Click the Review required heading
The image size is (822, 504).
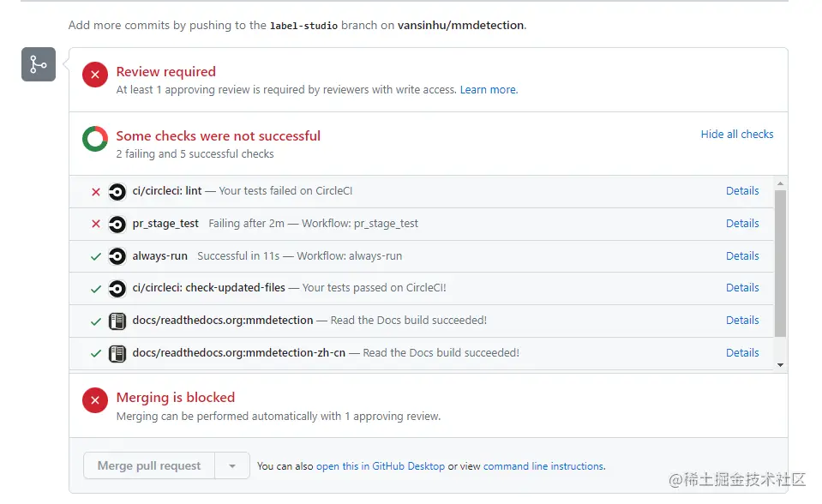point(165,72)
